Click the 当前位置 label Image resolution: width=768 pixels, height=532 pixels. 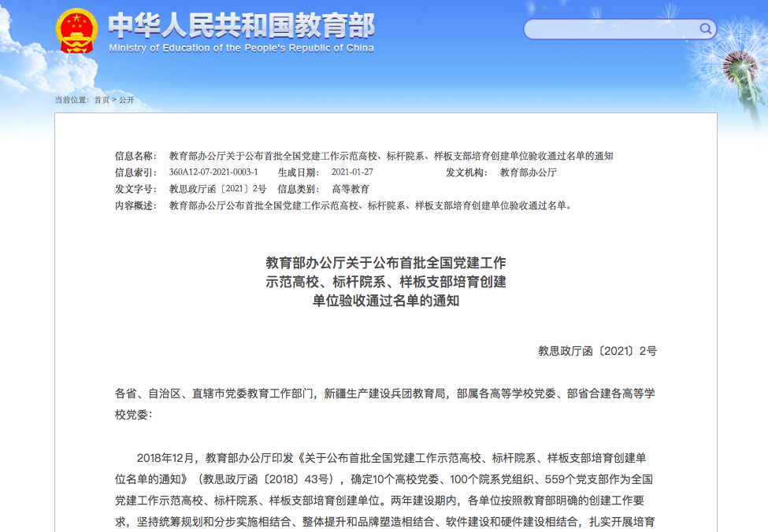pos(72,100)
